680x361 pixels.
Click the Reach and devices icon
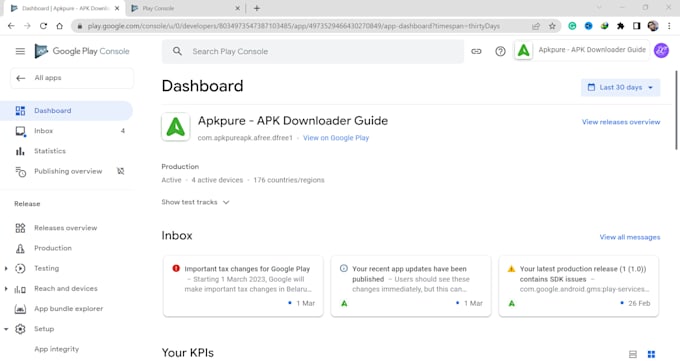20,289
